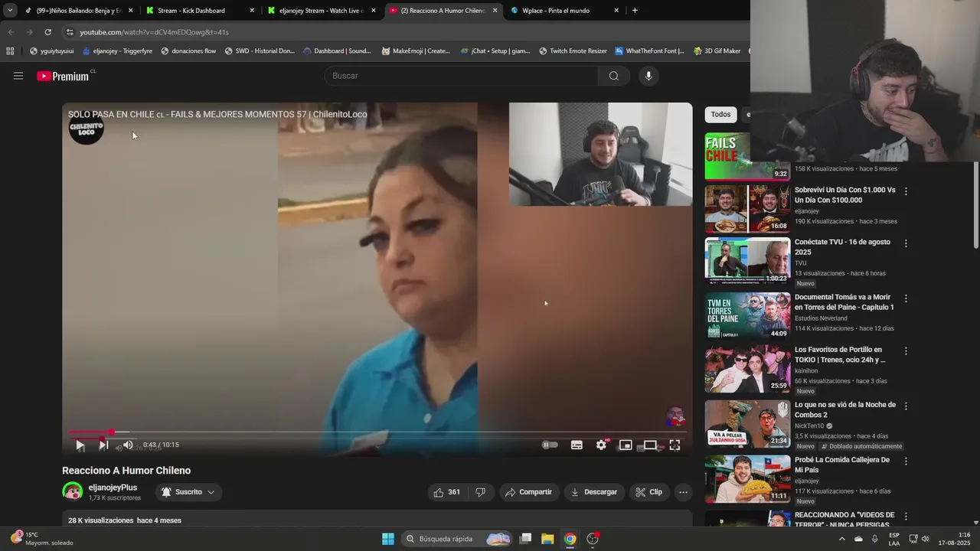Switch to theater mode
This screenshot has width=980, height=551.
click(x=650, y=445)
